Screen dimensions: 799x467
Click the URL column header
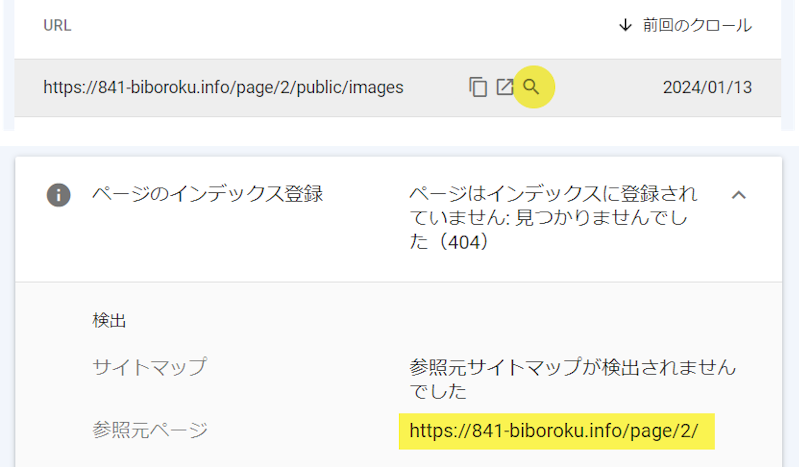(57, 25)
